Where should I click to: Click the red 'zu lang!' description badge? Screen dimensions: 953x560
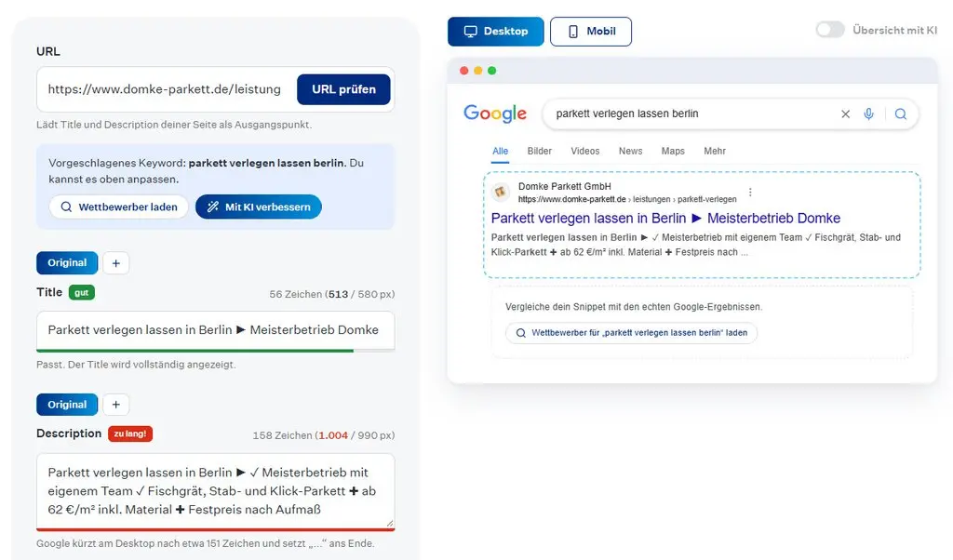[x=130, y=433]
